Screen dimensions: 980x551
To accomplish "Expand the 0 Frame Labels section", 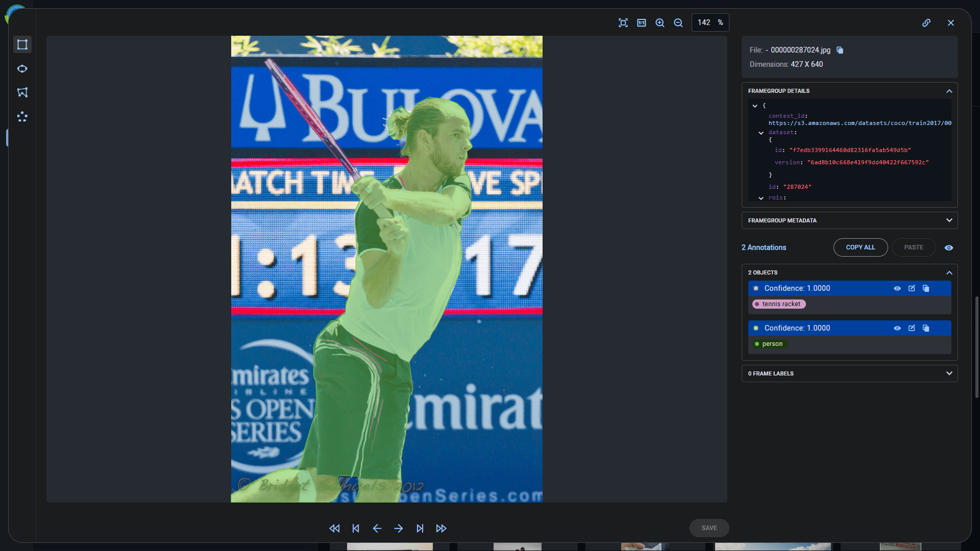I will [949, 373].
